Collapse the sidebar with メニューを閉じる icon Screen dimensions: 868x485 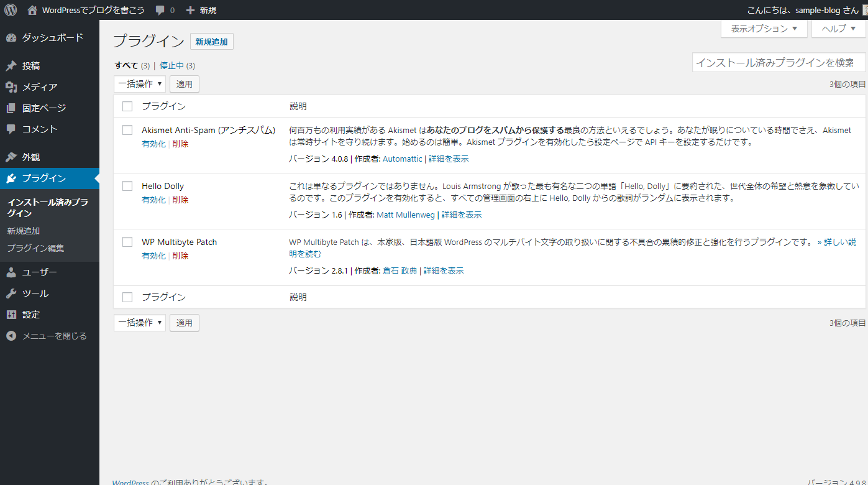tap(11, 336)
